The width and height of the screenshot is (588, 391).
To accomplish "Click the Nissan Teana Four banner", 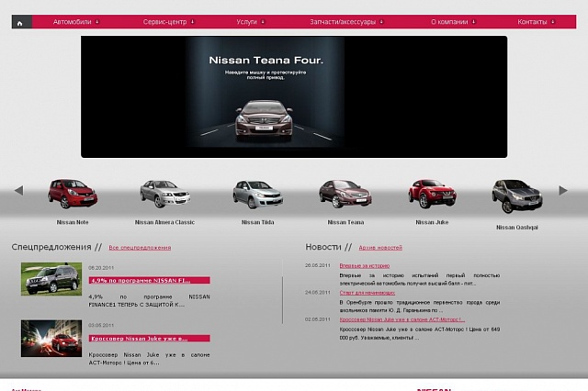I will pyautogui.click(x=294, y=96).
